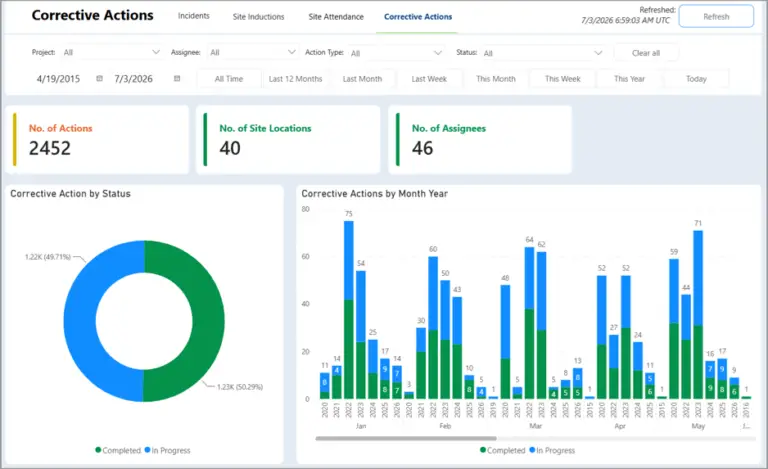Click the Jan month axis label
Screen dimensions: 768x469
[x=361, y=426]
